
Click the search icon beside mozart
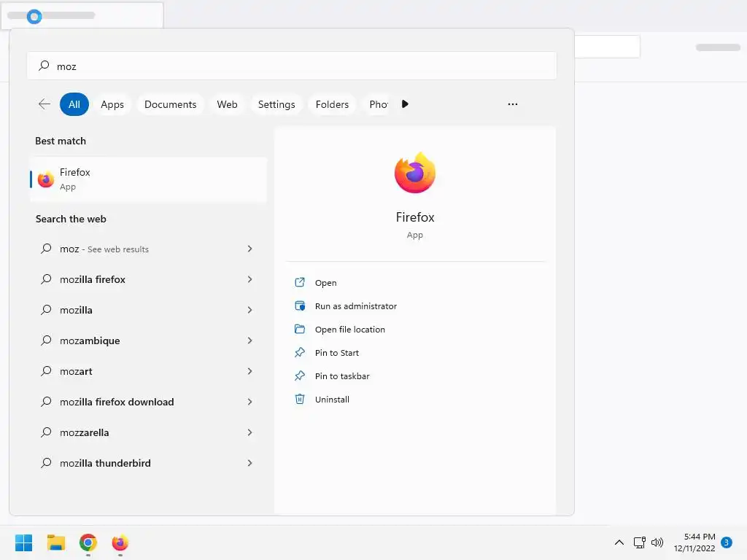(x=46, y=371)
